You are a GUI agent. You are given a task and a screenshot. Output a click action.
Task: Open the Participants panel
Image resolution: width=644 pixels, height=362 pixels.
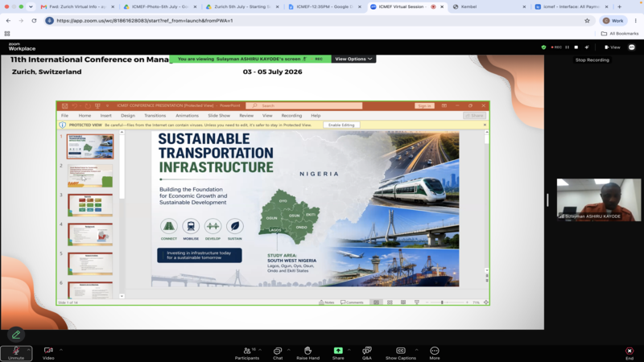pyautogui.click(x=247, y=353)
